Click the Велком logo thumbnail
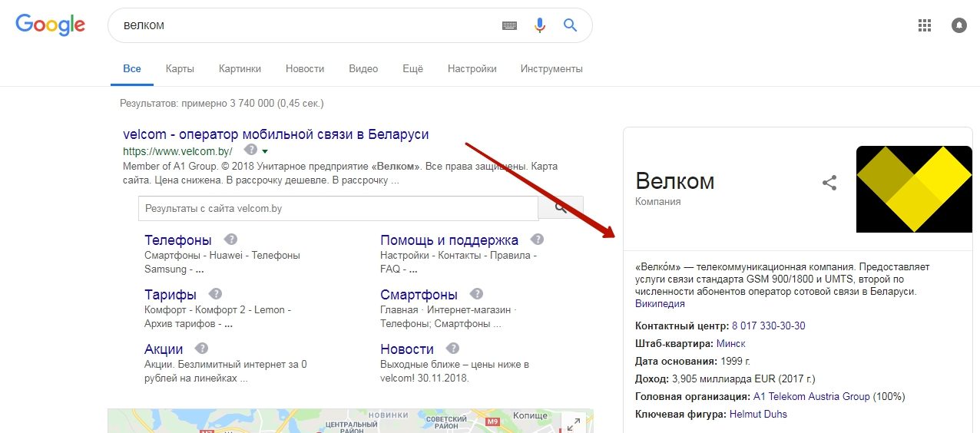Viewport: 980px width, 433px height. pos(914,189)
